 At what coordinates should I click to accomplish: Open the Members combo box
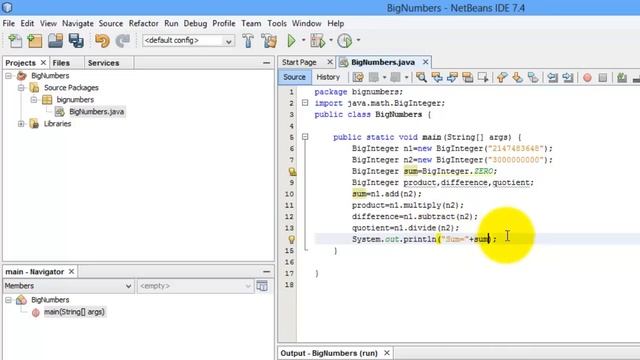tap(68, 286)
